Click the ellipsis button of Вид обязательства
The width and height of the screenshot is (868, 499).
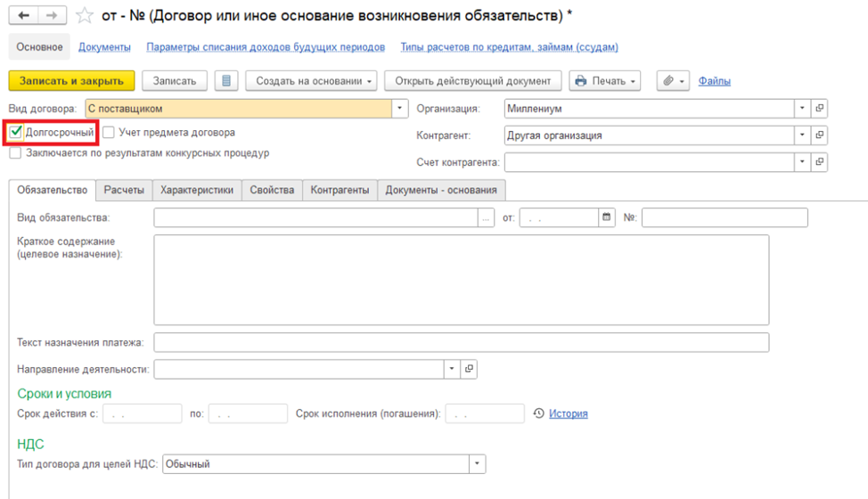[486, 217]
